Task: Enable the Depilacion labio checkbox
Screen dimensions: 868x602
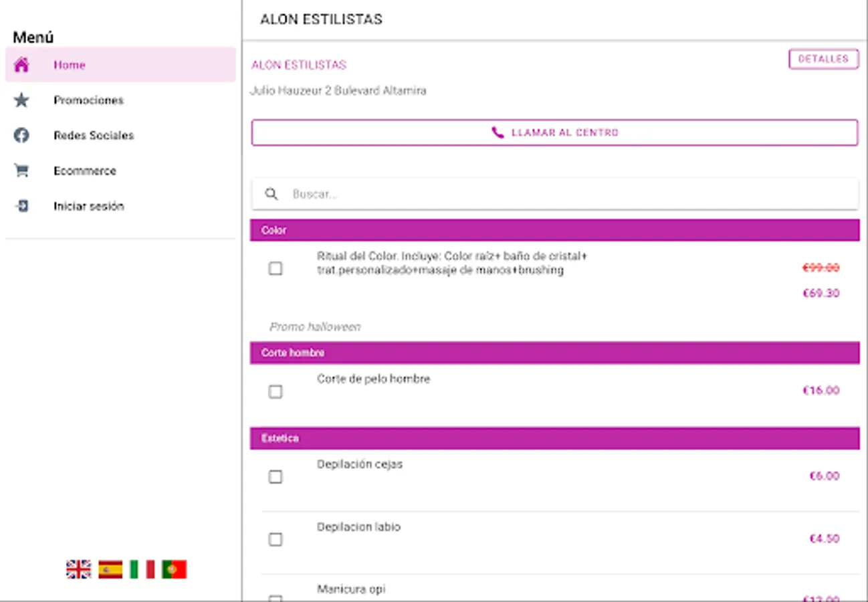Action: point(275,539)
